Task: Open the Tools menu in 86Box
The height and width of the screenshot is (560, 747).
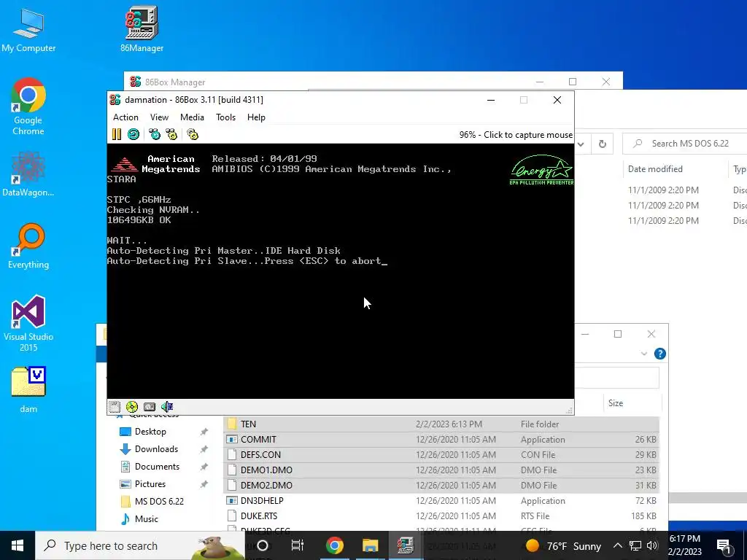Action: (226, 117)
